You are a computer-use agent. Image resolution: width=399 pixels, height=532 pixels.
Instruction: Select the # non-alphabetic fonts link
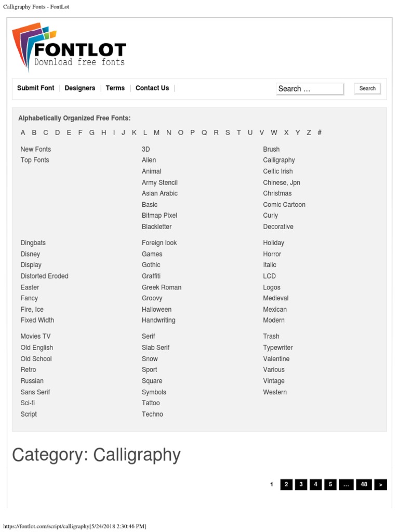point(320,132)
